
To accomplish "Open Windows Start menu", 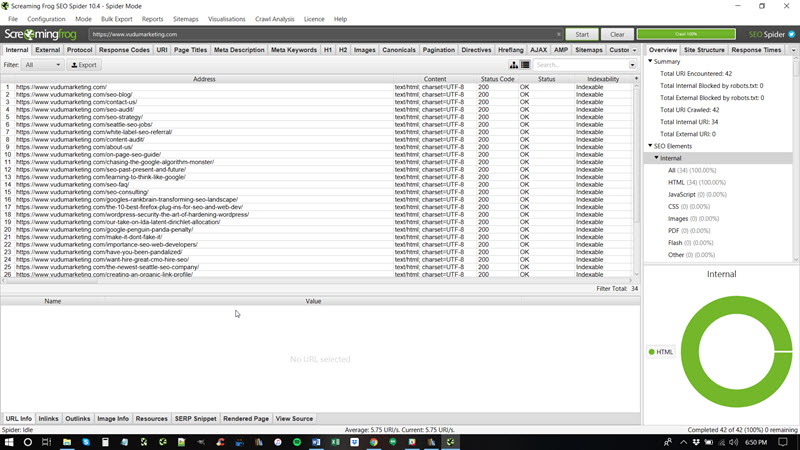I will point(9,442).
